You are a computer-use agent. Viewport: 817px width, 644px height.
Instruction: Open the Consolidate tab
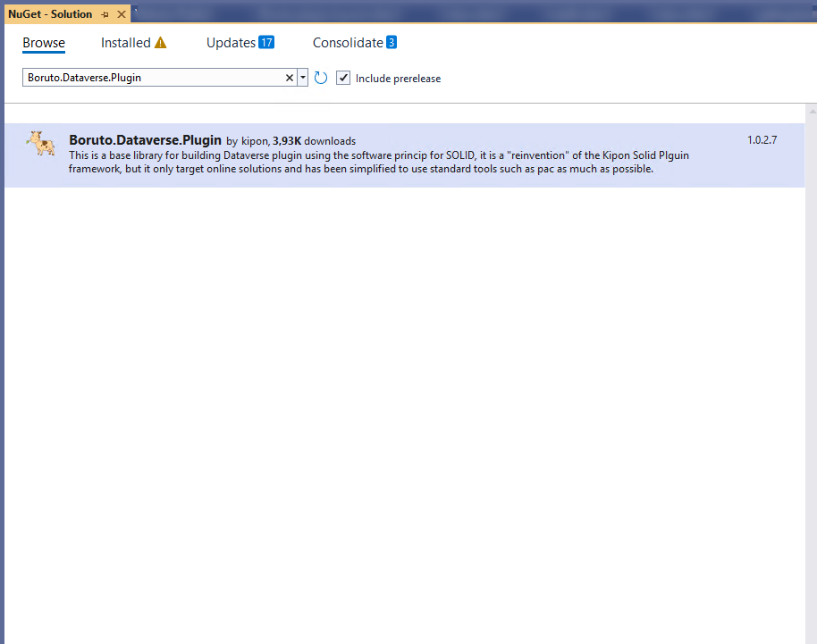tap(348, 43)
